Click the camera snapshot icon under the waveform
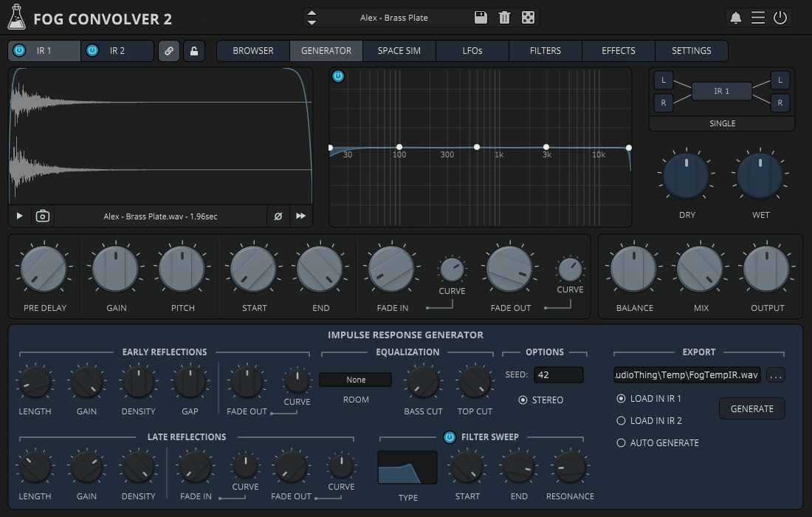Screen dimensions: 812x517 (x=42, y=216)
